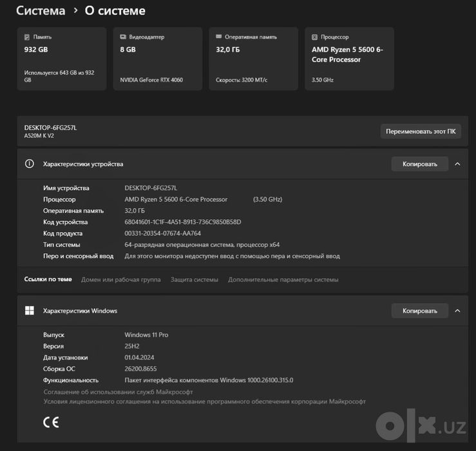Click 64-разрядная операционная система value
The width and height of the screenshot is (476, 451).
[x=202, y=244]
